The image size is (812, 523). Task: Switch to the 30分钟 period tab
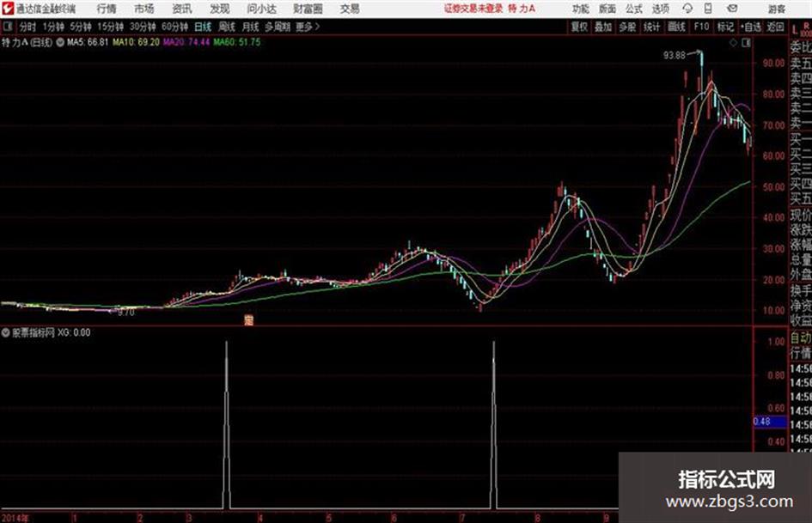coord(143,27)
